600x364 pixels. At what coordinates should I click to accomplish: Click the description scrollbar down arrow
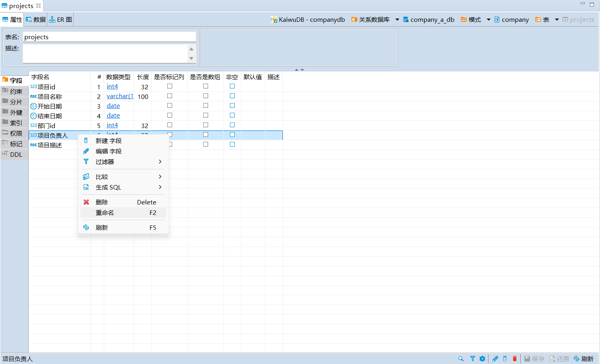192,59
